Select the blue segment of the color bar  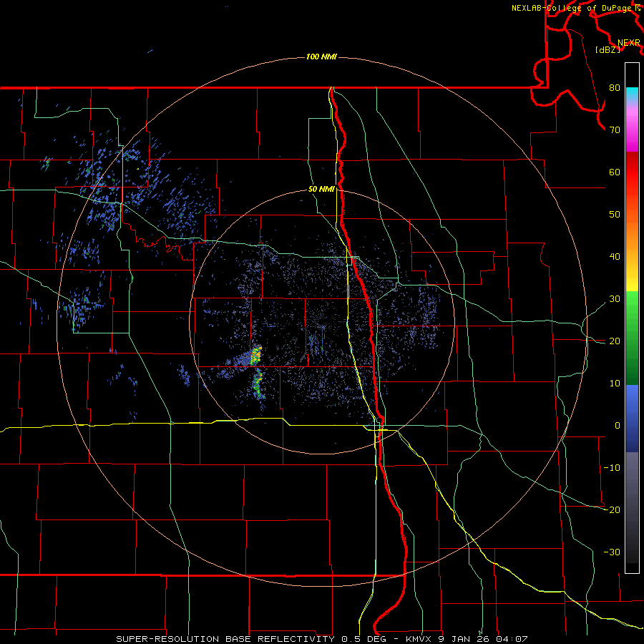[x=632, y=419]
